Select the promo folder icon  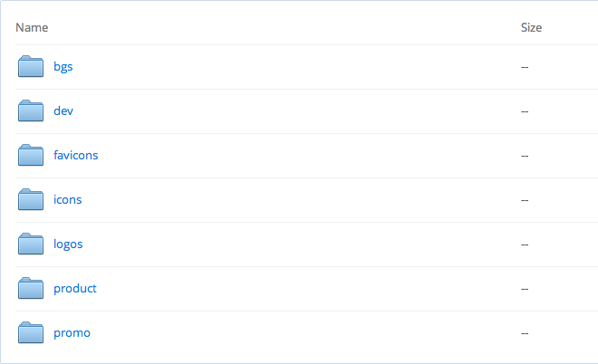[x=31, y=333]
